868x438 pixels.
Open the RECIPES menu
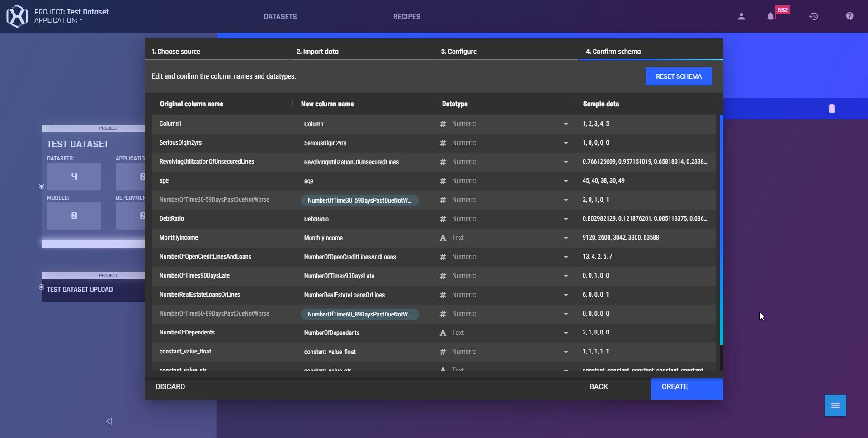pyautogui.click(x=406, y=16)
